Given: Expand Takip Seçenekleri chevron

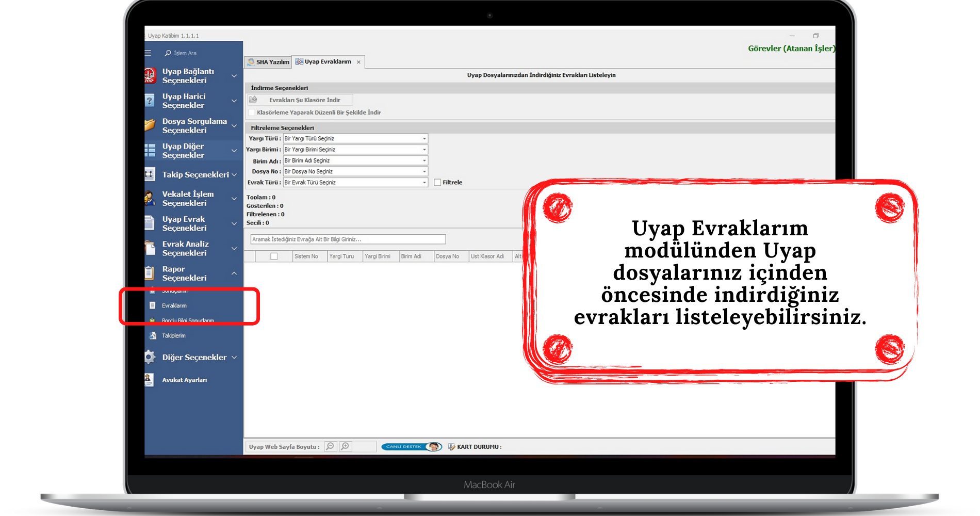Looking at the screenshot, I should pyautogui.click(x=234, y=175).
